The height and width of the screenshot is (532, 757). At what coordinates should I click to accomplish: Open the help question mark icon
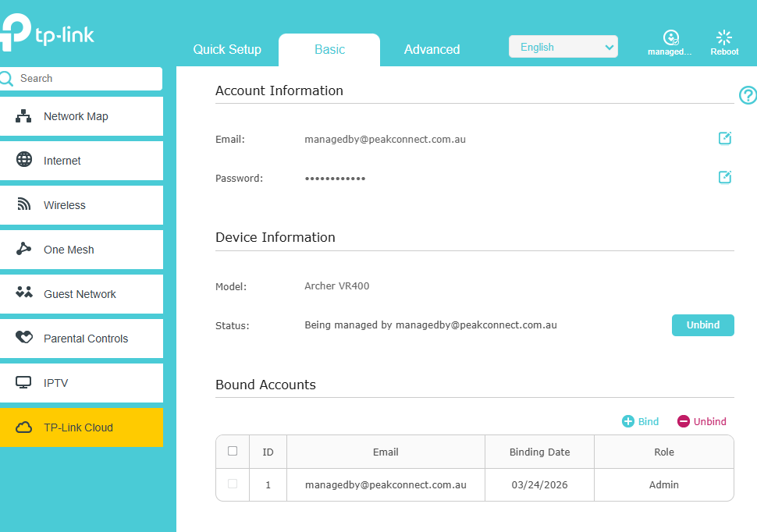[x=748, y=95]
